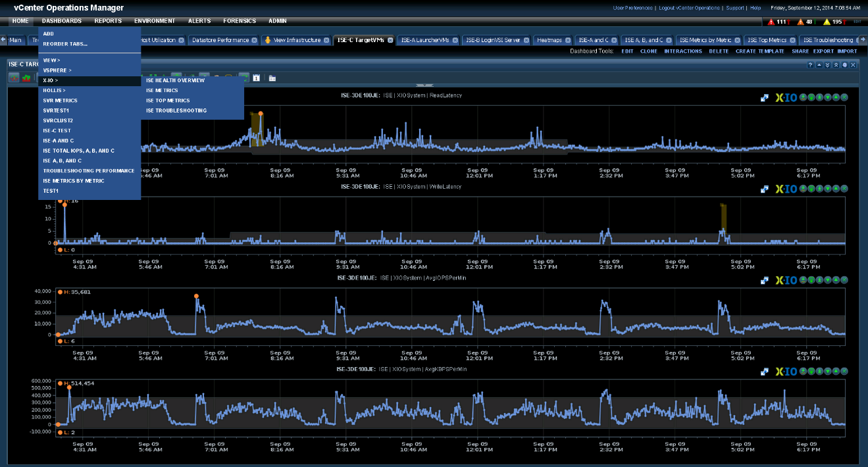Move the AvgIOPSPerMin chart down
This screenshot has height=467, width=868.
[x=828, y=280]
